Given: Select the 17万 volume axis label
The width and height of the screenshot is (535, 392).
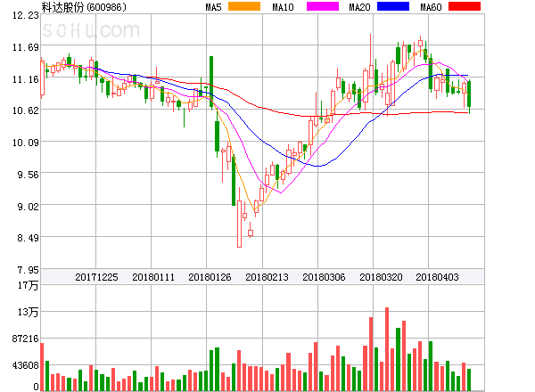Looking at the screenshot, I should coord(28,285).
